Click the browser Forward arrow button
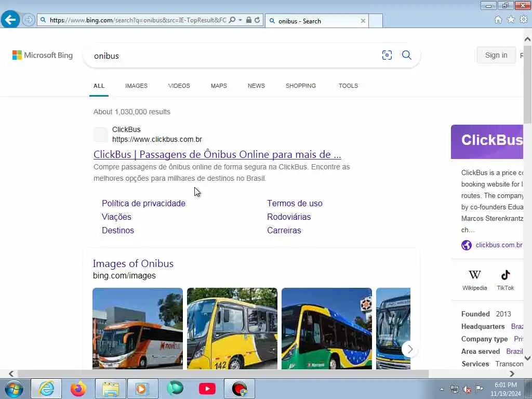 tap(29, 20)
